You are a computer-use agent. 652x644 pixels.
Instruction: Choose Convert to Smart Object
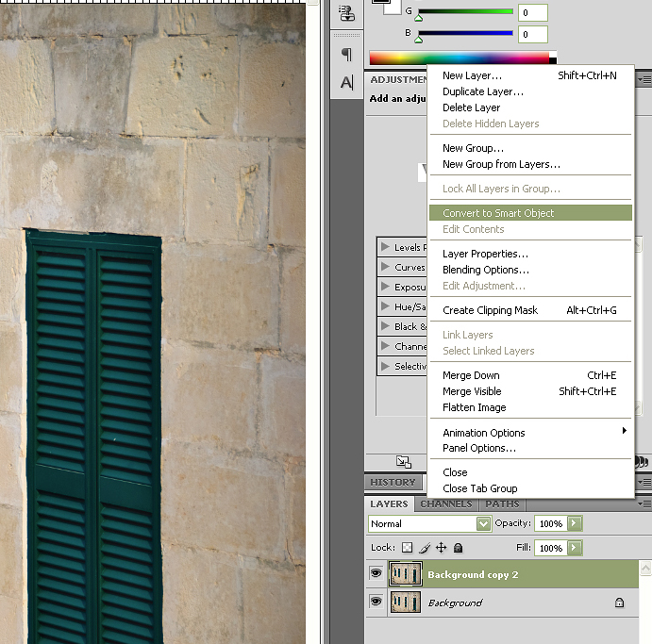498,213
